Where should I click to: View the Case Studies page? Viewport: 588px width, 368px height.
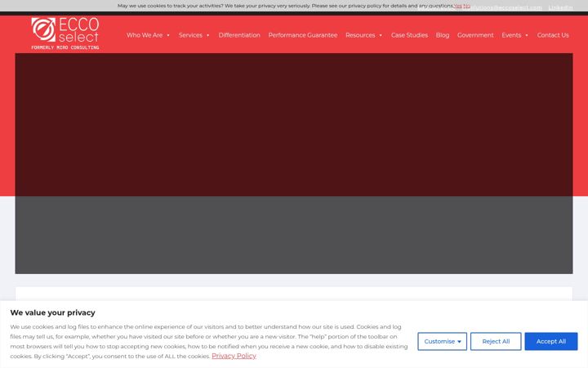pos(409,35)
